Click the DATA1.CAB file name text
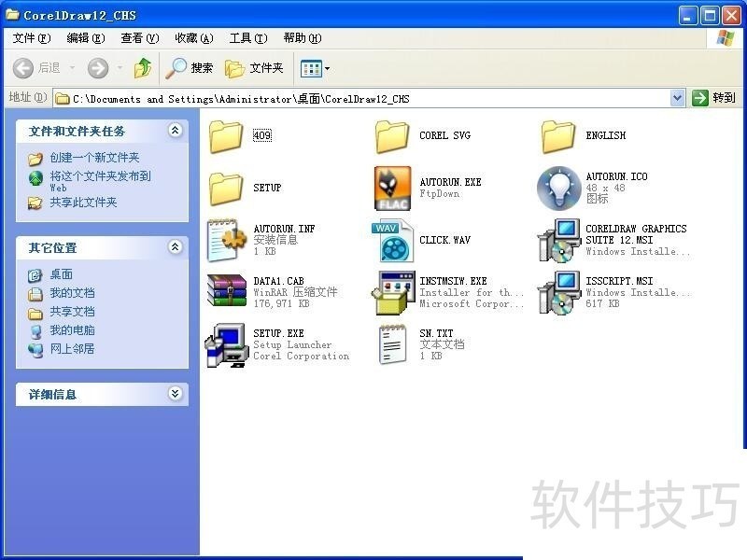This screenshot has width=747, height=560. point(278,281)
